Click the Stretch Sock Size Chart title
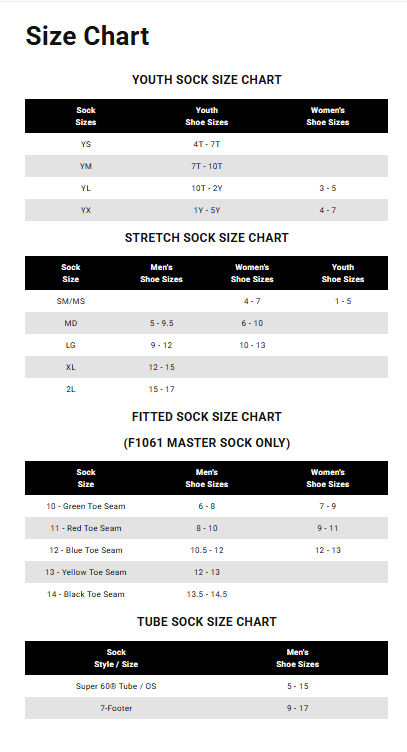 [x=207, y=238]
